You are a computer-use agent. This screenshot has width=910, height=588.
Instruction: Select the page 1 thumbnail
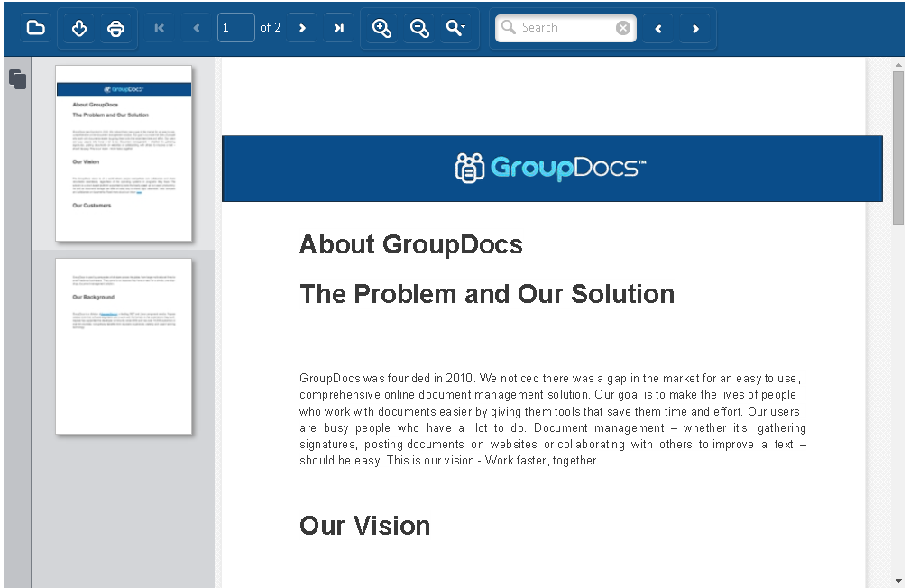click(x=124, y=153)
